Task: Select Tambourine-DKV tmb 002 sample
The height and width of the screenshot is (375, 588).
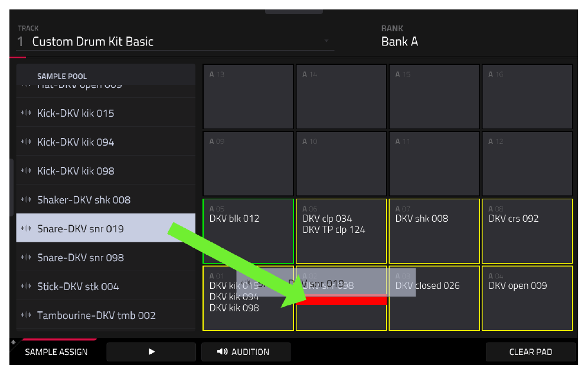Action: click(106, 315)
